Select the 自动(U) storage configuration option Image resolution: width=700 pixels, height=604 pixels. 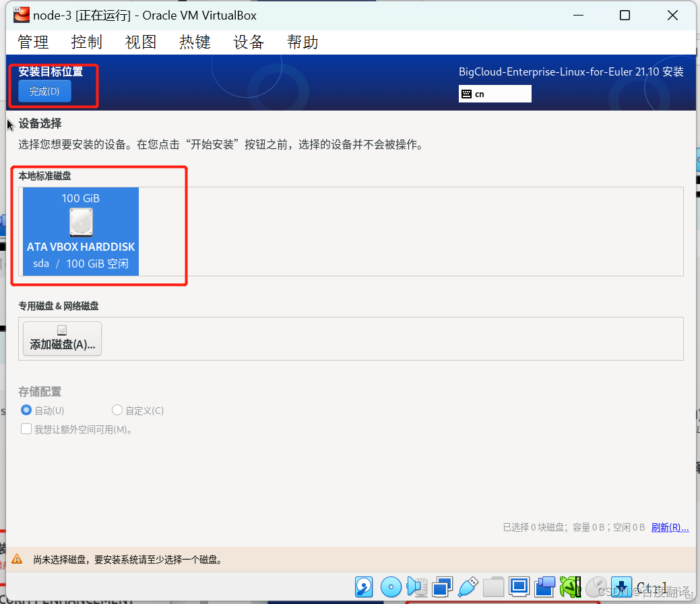tap(26, 410)
